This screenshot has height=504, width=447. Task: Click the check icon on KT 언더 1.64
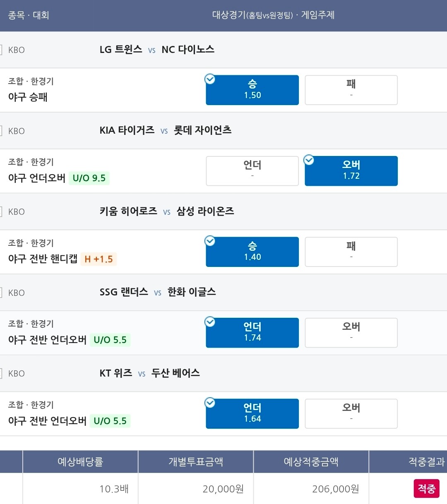(x=210, y=403)
